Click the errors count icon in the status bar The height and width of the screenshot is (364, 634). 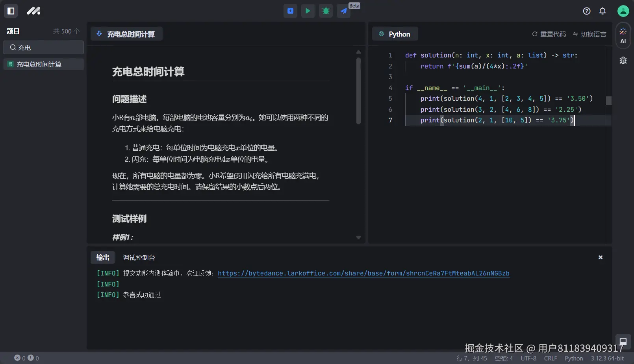[x=17, y=358]
